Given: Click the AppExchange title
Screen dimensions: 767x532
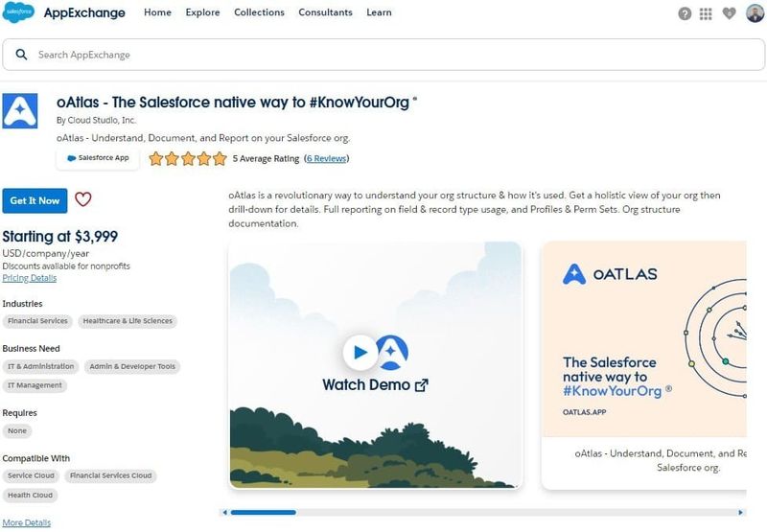Looking at the screenshot, I should pos(84,12).
